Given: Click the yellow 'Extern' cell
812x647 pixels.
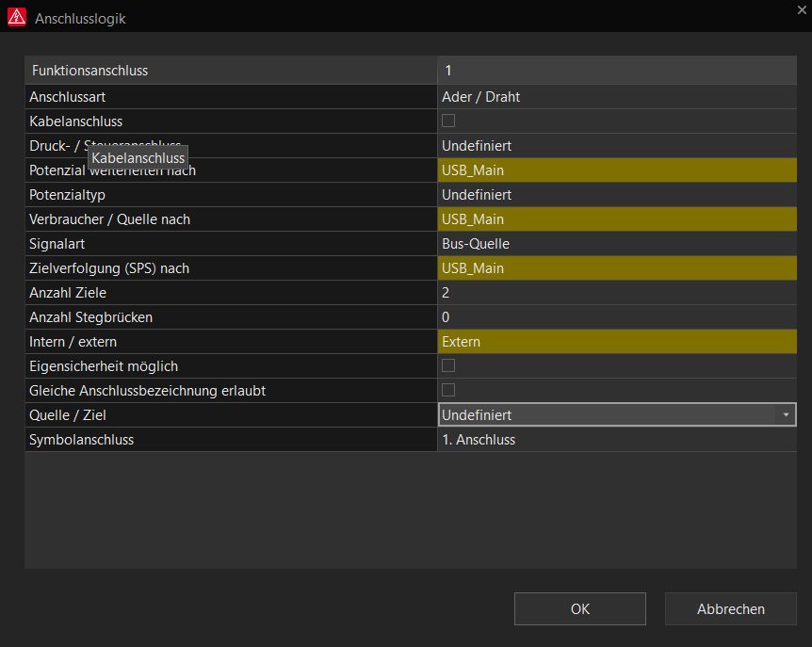Looking at the screenshot, I should (617, 342).
